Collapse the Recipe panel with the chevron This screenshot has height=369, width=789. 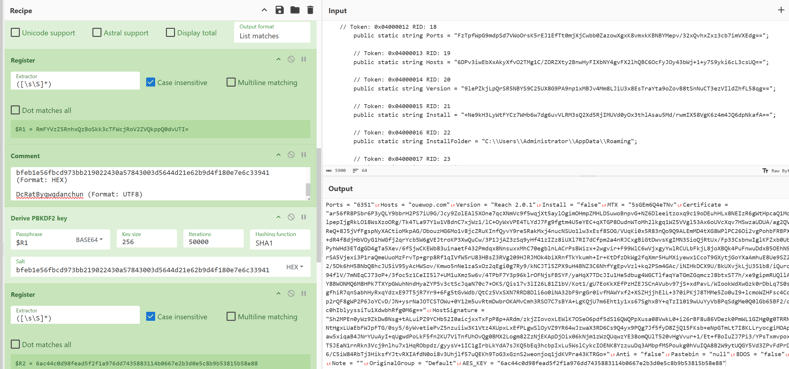pyautogui.click(x=265, y=10)
